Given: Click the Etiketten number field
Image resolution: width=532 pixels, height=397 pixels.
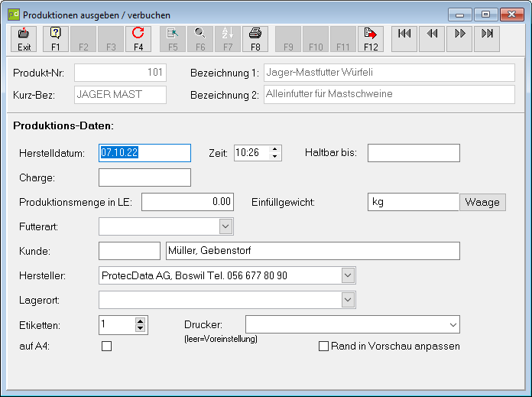Looking at the screenshot, I should point(117,324).
